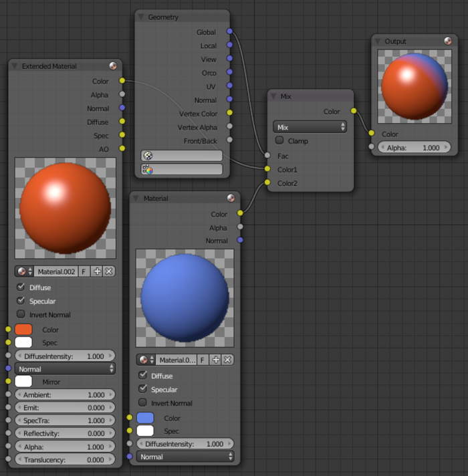
Task: Open the Mix blend type dropdown
Action: pyautogui.click(x=310, y=126)
